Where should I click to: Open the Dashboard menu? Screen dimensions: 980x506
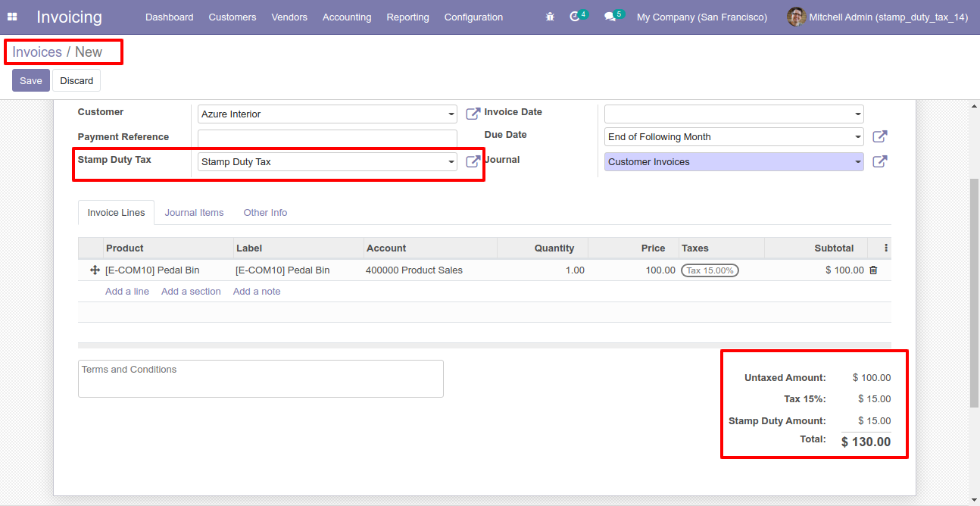[170, 17]
